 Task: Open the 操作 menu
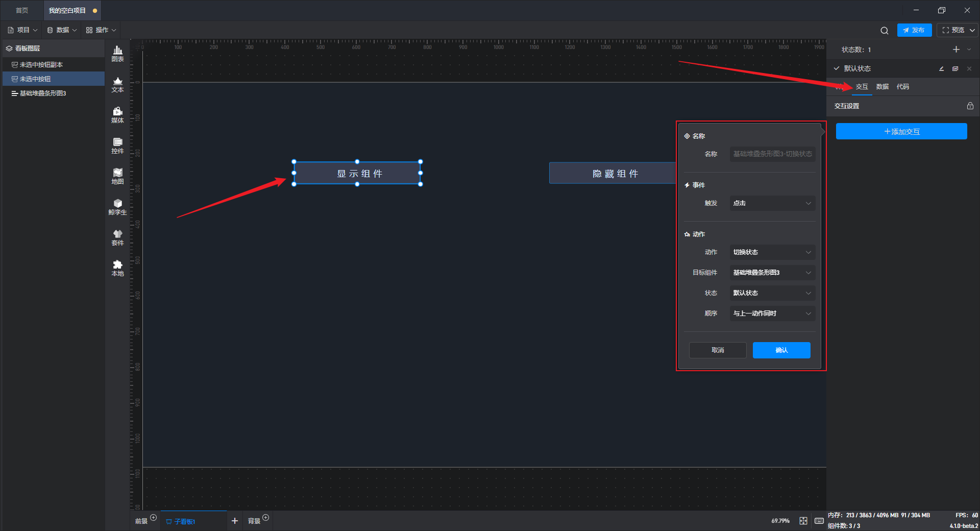tap(101, 30)
